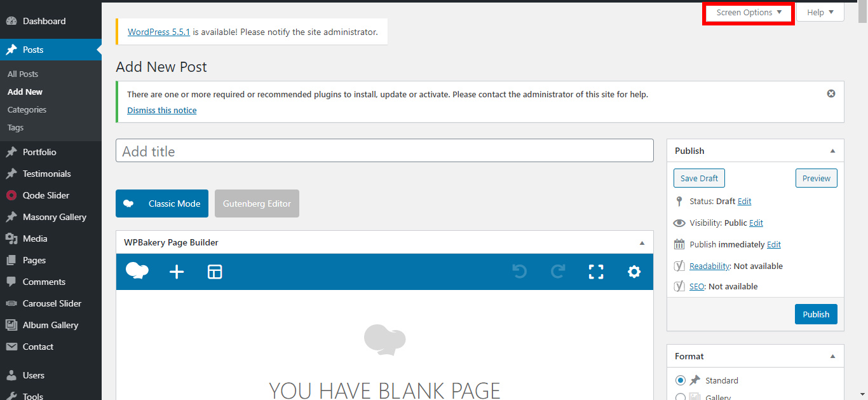This screenshot has width=868, height=400.
Task: Edit the Publish immediately link
Action: pos(774,244)
